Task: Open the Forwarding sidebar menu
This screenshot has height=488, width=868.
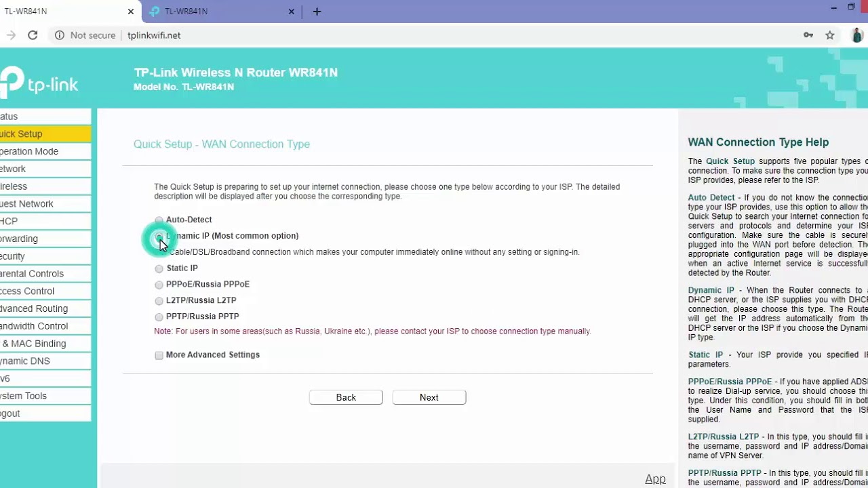Action: 45,239
